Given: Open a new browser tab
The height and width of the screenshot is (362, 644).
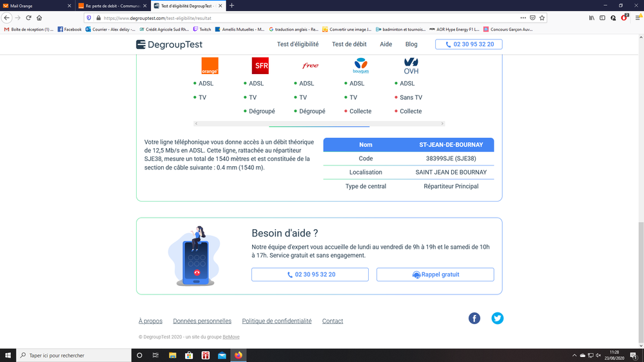Looking at the screenshot, I should tap(231, 6).
